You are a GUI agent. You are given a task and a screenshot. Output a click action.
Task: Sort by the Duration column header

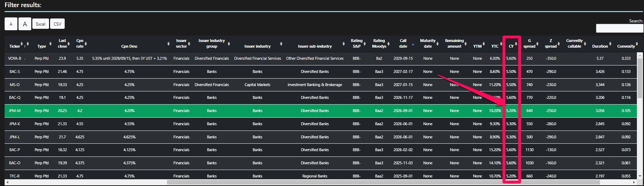click(x=600, y=46)
